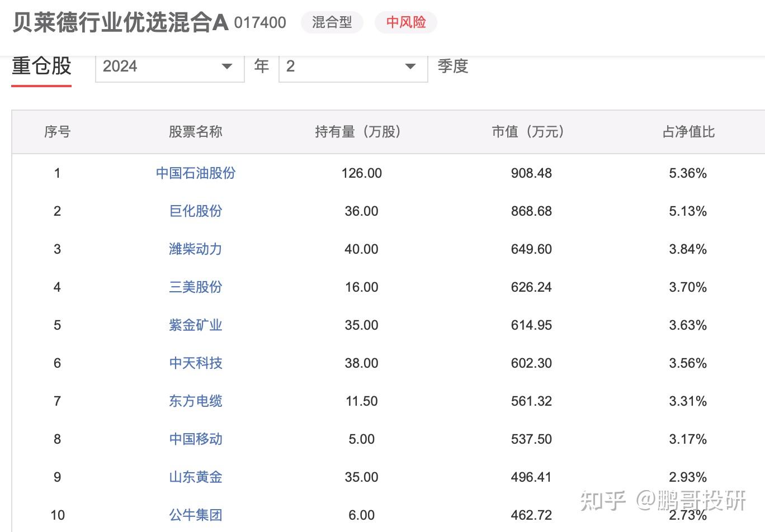Click the market value 614.95

pos(531,325)
